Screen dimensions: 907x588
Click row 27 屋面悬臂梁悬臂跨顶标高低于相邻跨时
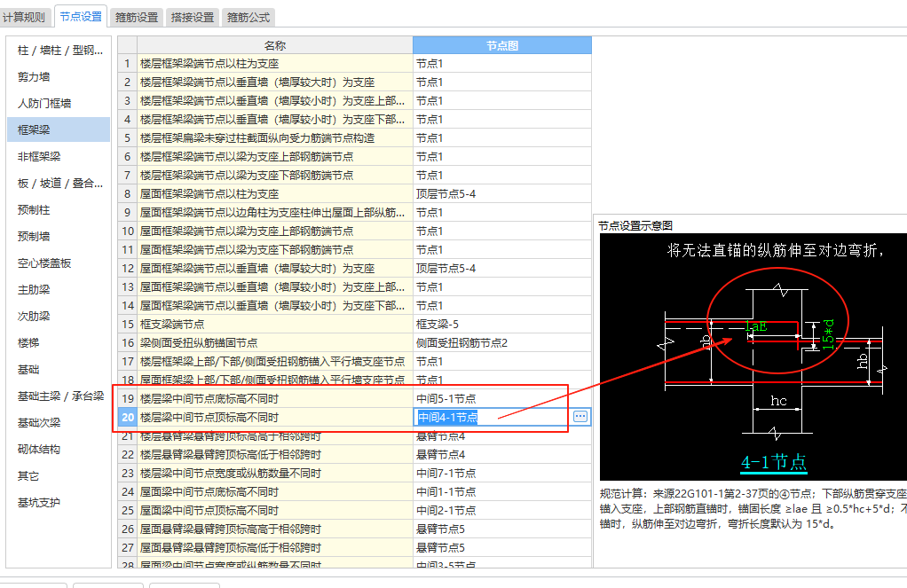pos(275,547)
